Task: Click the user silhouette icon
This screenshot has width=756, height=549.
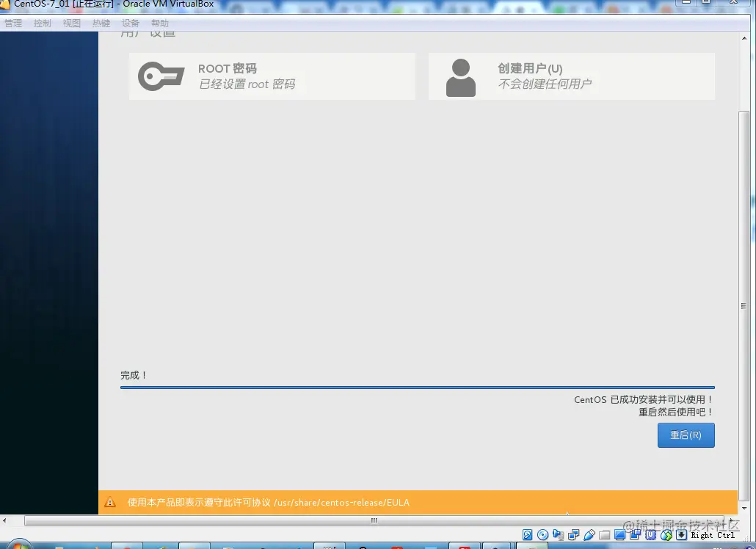Action: point(460,78)
